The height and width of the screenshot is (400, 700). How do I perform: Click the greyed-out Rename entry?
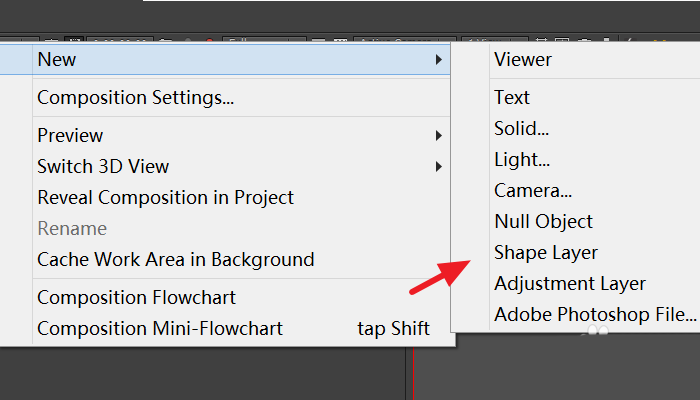click(72, 228)
